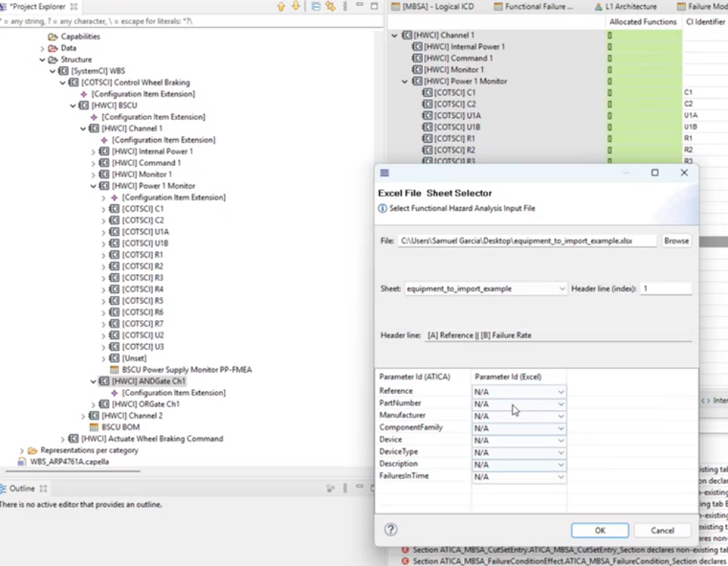Screen dimensions: 728x566
Task: Click green Allocated Functions cell for COTSCI R1
Action: (644, 138)
